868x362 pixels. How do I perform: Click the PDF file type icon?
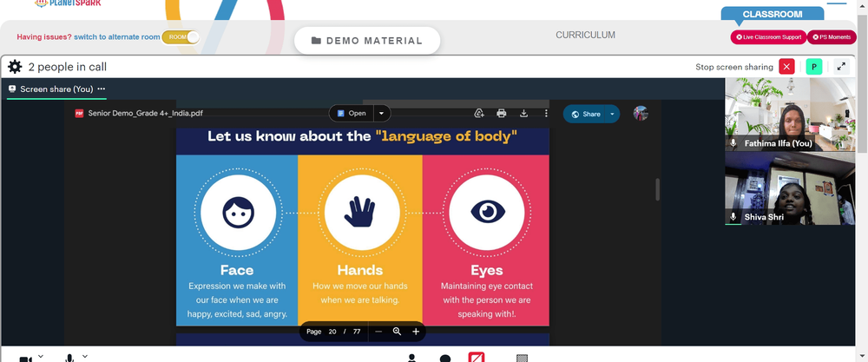(x=79, y=114)
